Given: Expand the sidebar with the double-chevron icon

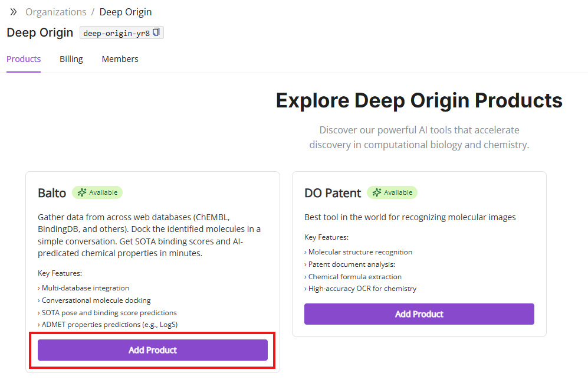Looking at the screenshot, I should pyautogui.click(x=14, y=12).
